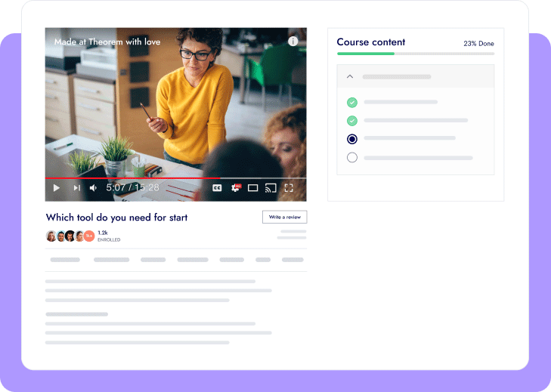The image size is (551, 392).
Task: Open the last placeholder tab in row
Action: pyautogui.click(x=293, y=260)
